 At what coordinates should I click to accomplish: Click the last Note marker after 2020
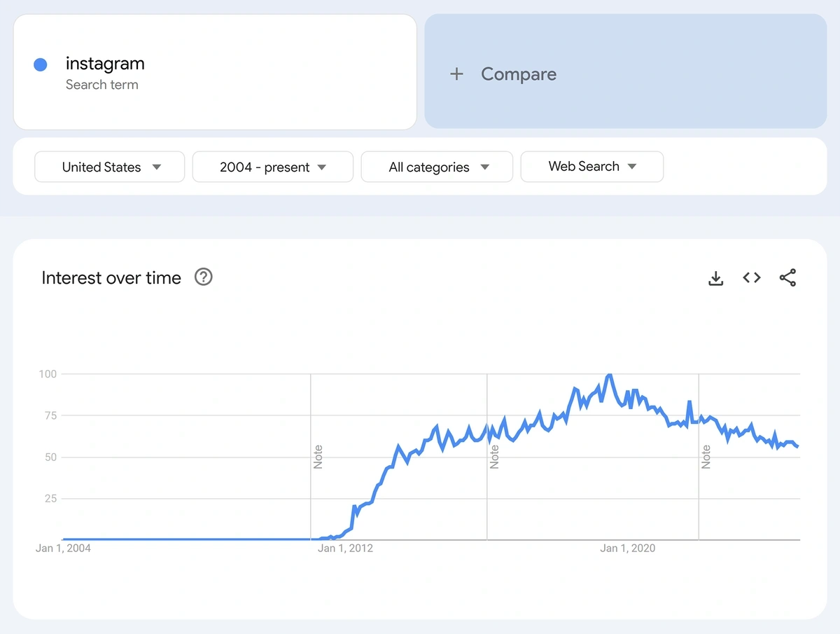click(x=706, y=457)
